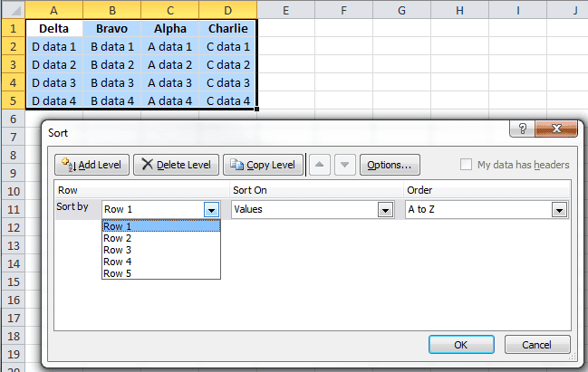
Task: Click the cell containing Bravo
Action: click(x=112, y=28)
